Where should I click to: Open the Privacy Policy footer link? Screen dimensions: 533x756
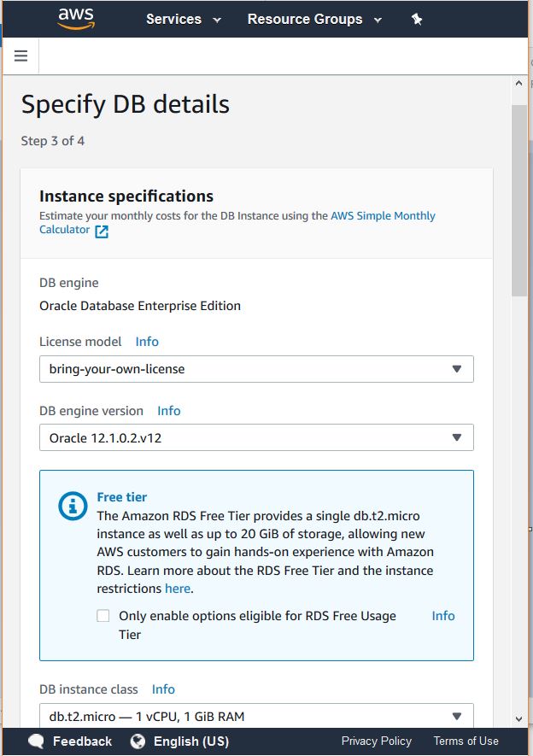point(376,741)
